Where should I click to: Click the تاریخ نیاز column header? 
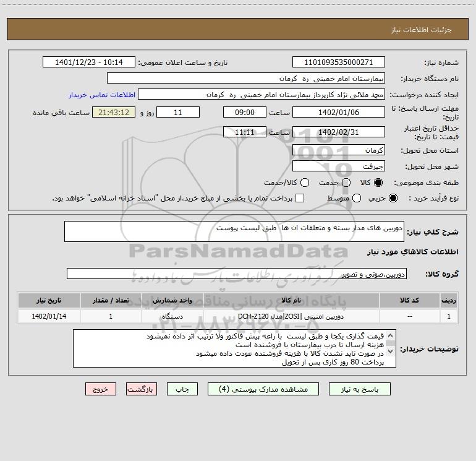[49, 300]
